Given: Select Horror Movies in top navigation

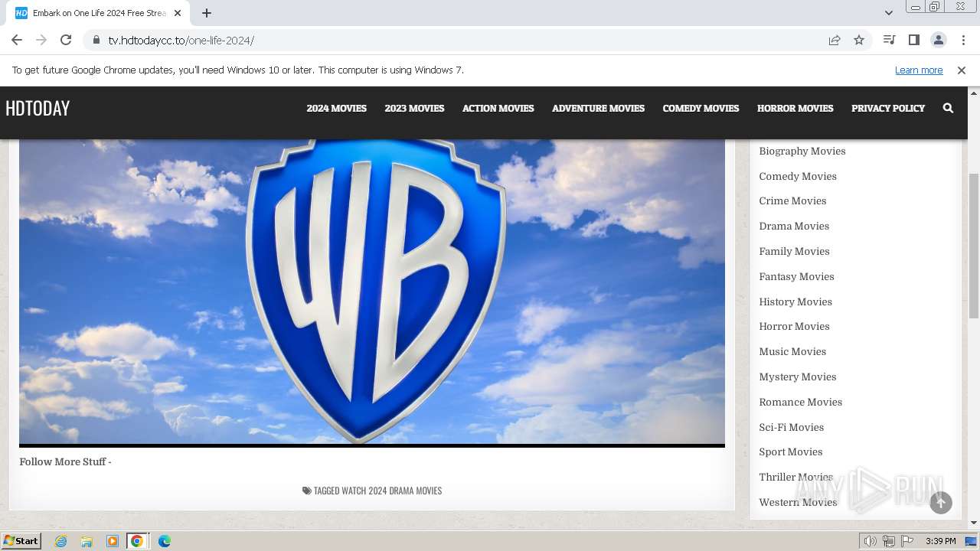Looking at the screenshot, I should click(795, 109).
